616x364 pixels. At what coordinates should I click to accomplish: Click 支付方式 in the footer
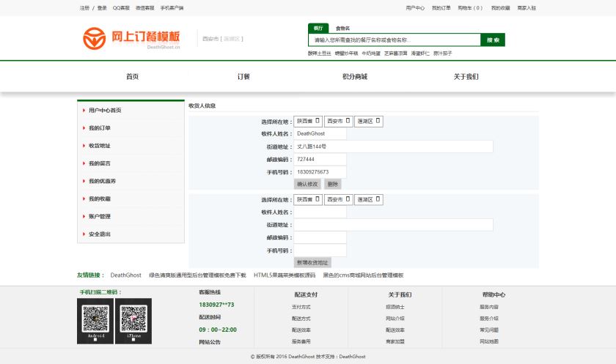[x=301, y=307]
